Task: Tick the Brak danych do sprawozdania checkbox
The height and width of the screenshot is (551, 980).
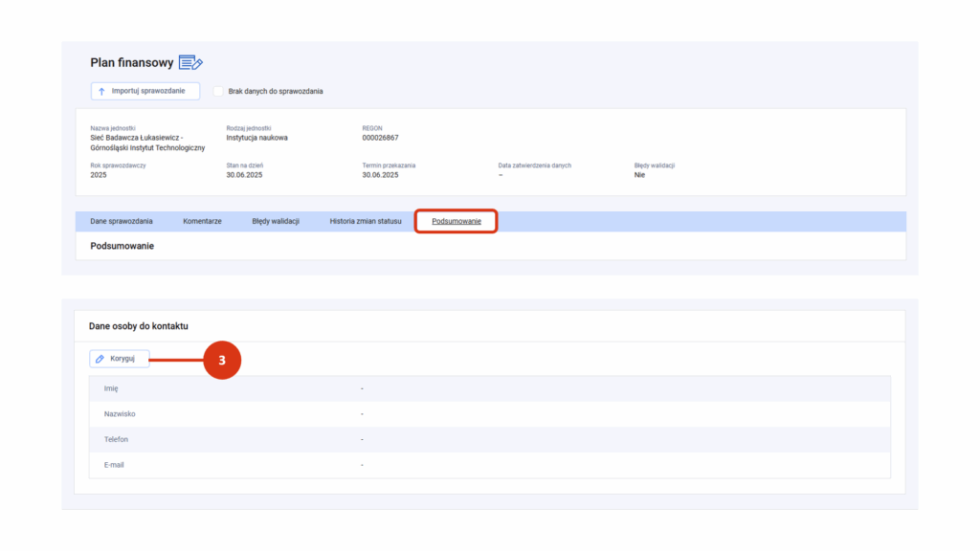Action: (218, 91)
